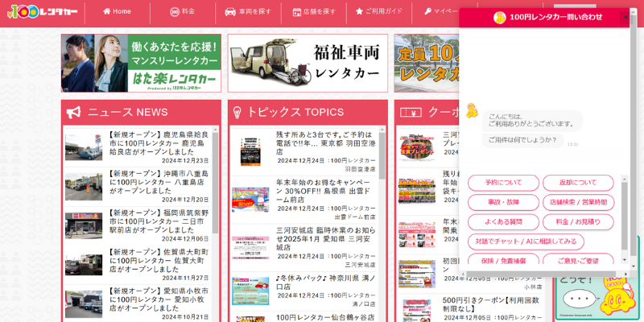644x322 pixels.
Task: Choose ご意見･ご要望 in chat
Action: tap(578, 259)
